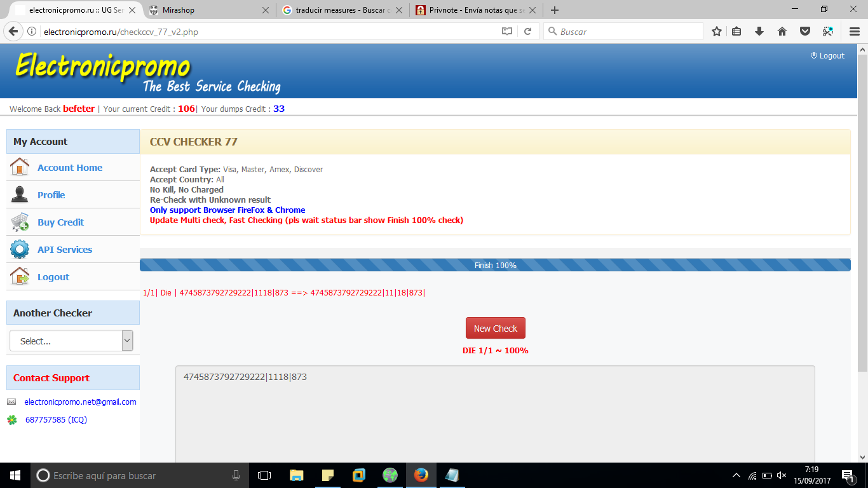Open the Firefox downloads arrow
This screenshot has height=488, width=868.
[x=759, y=31]
